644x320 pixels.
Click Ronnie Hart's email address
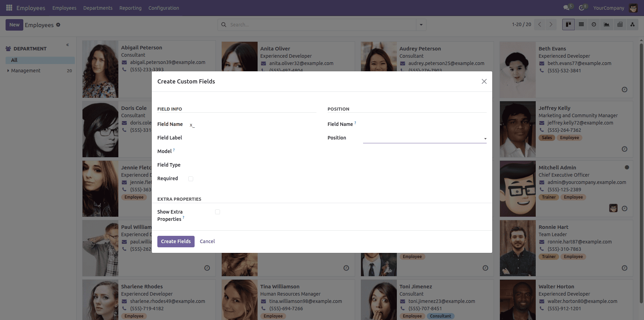click(579, 242)
